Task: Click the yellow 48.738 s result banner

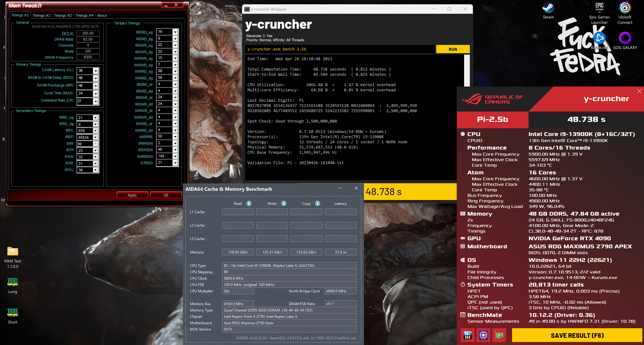Action: [410, 192]
